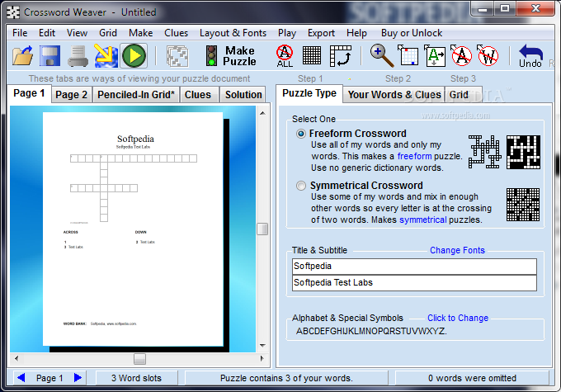The height and width of the screenshot is (392, 561).
Task: Click the vertical scrollbar thumb in preview
Action: point(262,229)
